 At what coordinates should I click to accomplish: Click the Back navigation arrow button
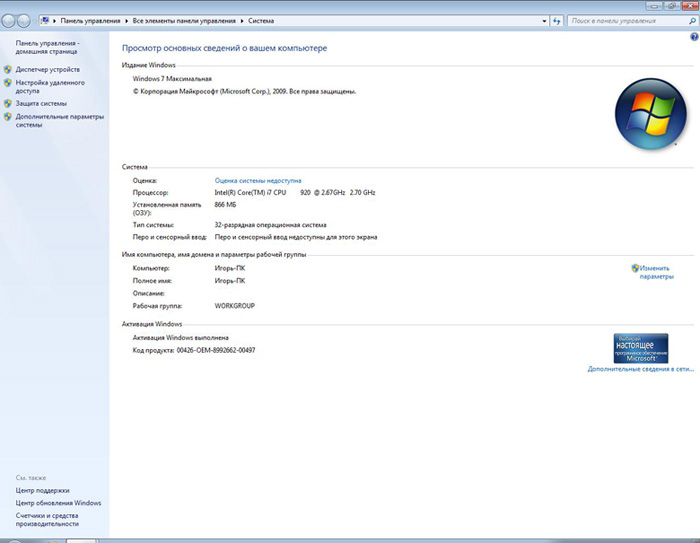[10, 20]
